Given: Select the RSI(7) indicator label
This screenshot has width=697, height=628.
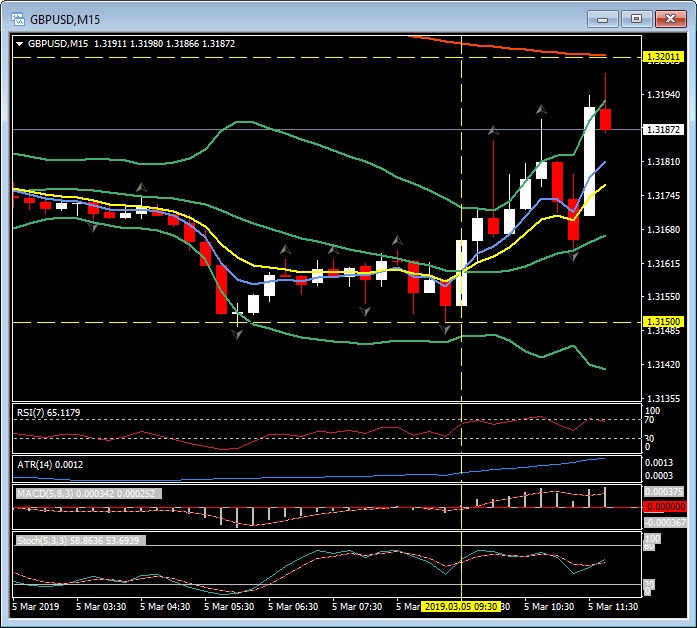Looking at the screenshot, I should 52,412.
